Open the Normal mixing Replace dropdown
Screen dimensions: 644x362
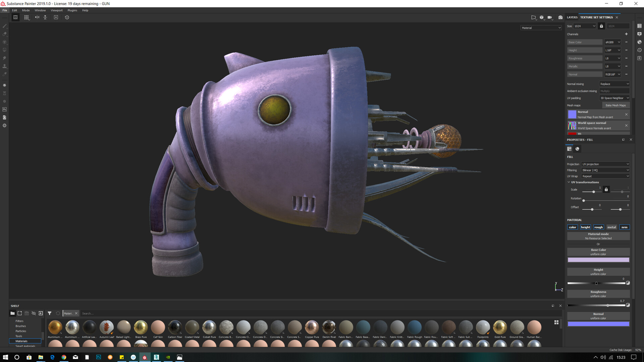coord(614,84)
